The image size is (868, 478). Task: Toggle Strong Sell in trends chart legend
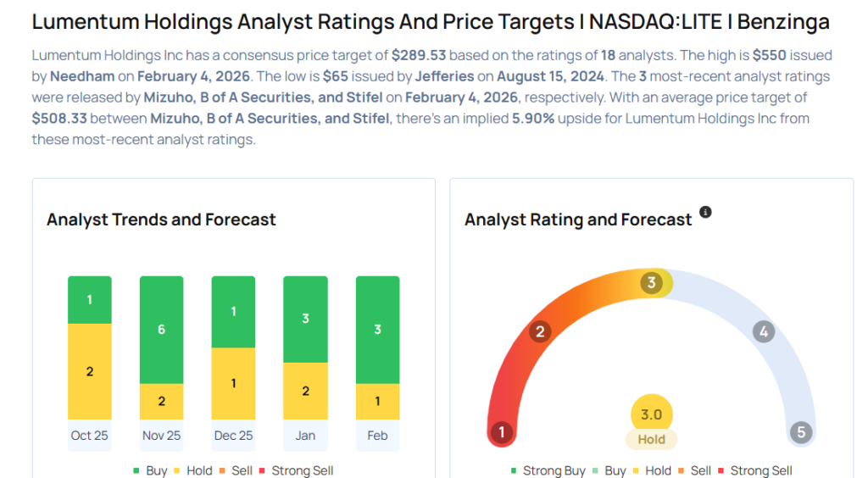pos(296,470)
